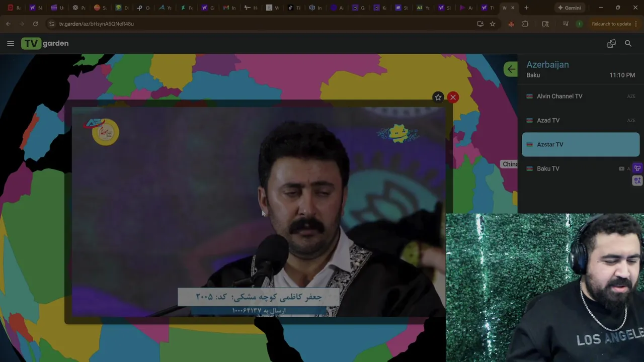Click the China label on the map
The width and height of the screenshot is (644, 362).
(x=510, y=164)
